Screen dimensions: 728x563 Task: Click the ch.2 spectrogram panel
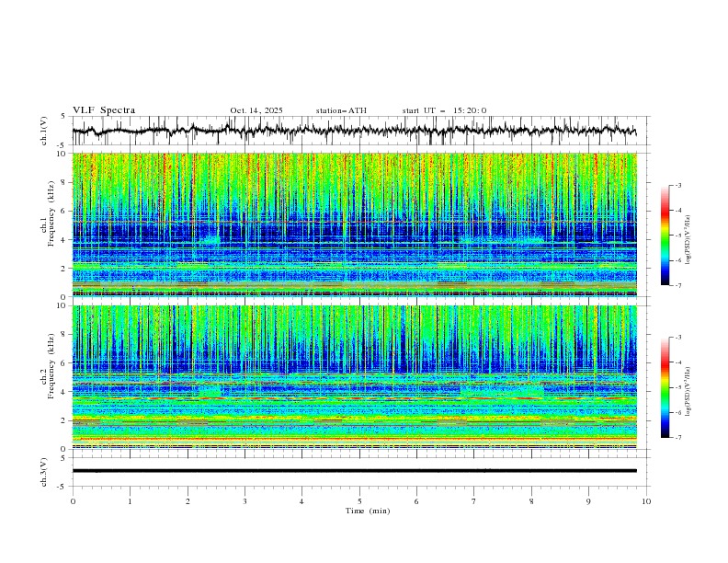point(354,377)
